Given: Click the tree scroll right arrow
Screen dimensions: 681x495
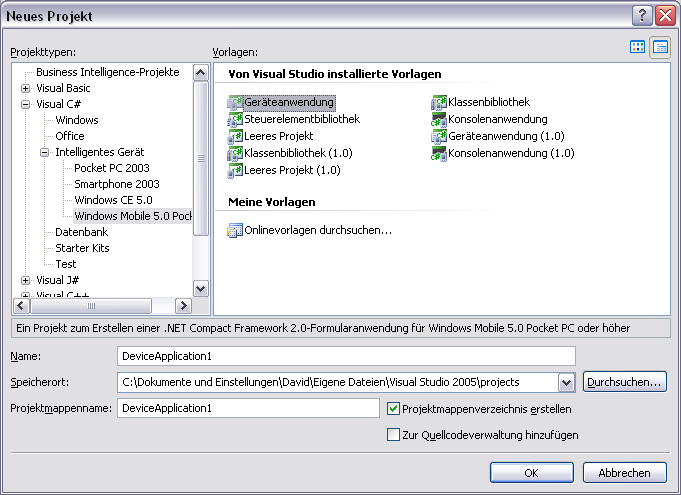Looking at the screenshot, I should (x=183, y=306).
